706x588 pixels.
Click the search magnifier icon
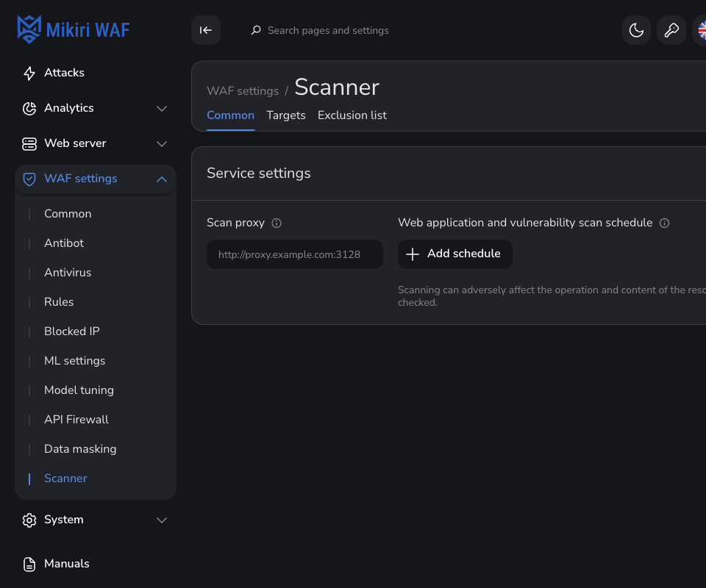256,30
